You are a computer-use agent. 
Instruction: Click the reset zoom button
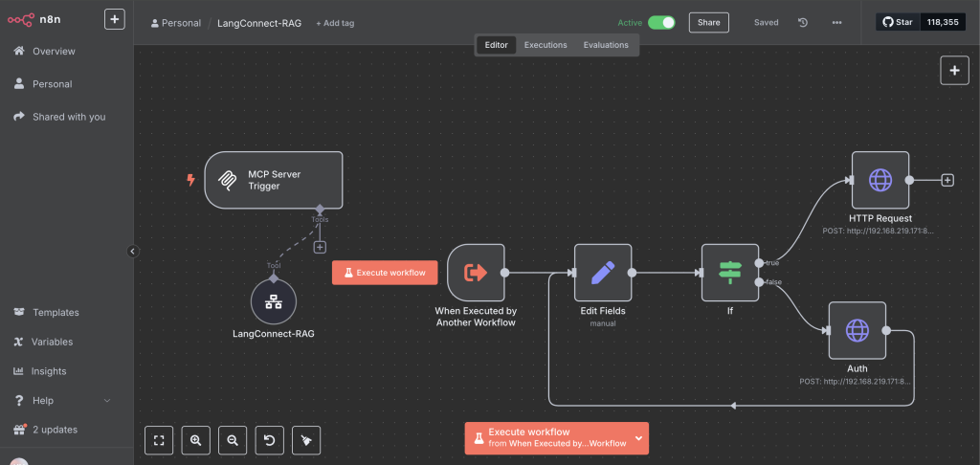(x=269, y=441)
